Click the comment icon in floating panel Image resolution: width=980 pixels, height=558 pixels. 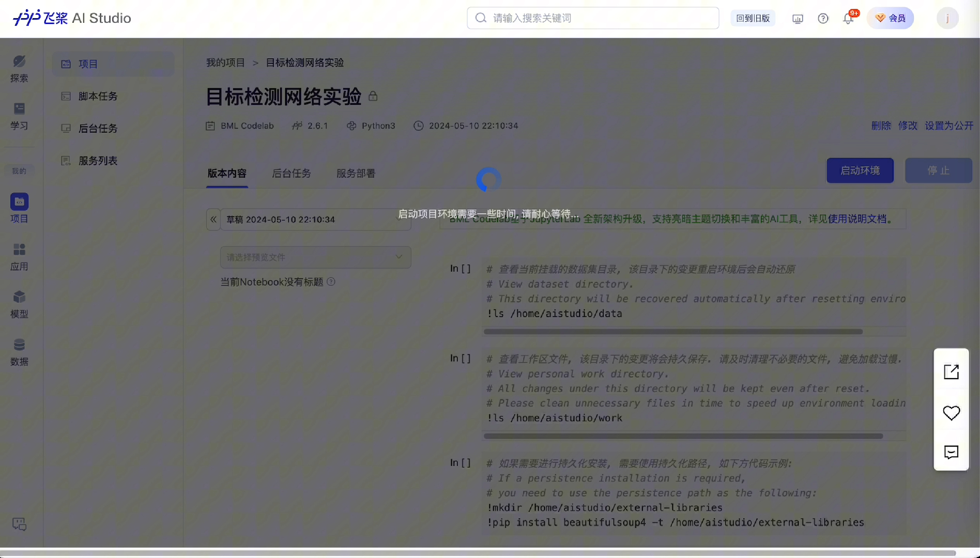click(x=951, y=452)
